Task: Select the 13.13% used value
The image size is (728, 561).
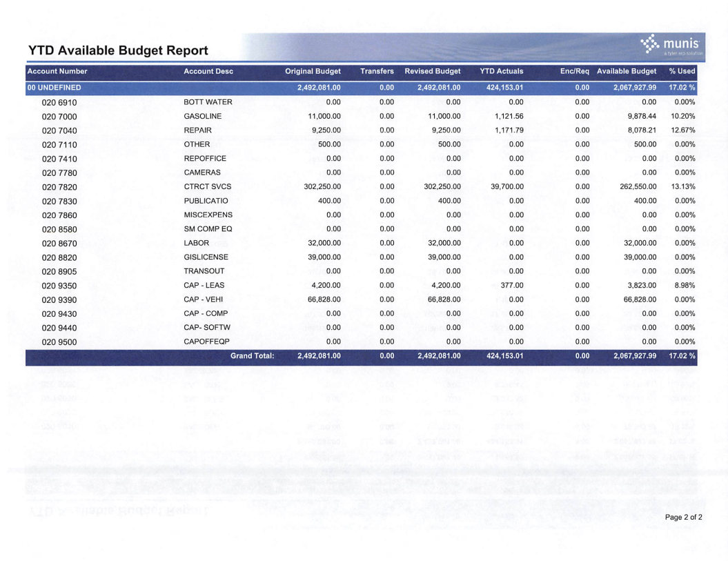Action: [x=682, y=187]
